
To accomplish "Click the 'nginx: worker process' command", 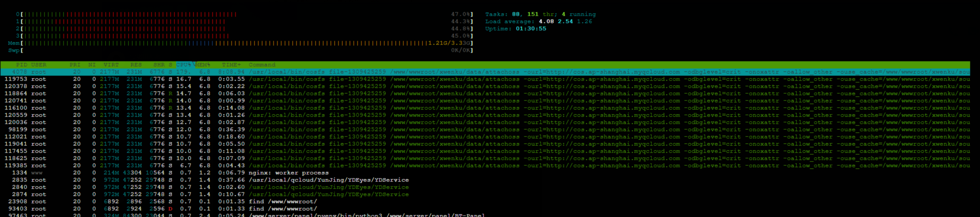I will (288, 173).
